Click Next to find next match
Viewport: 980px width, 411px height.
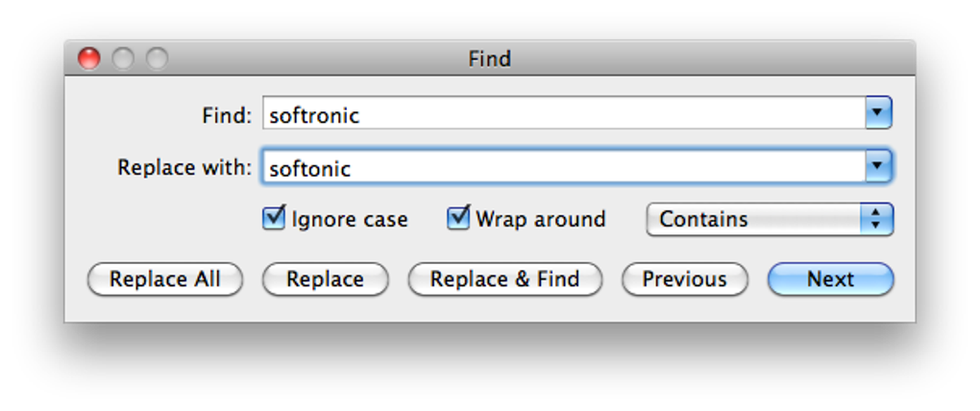[x=830, y=279]
